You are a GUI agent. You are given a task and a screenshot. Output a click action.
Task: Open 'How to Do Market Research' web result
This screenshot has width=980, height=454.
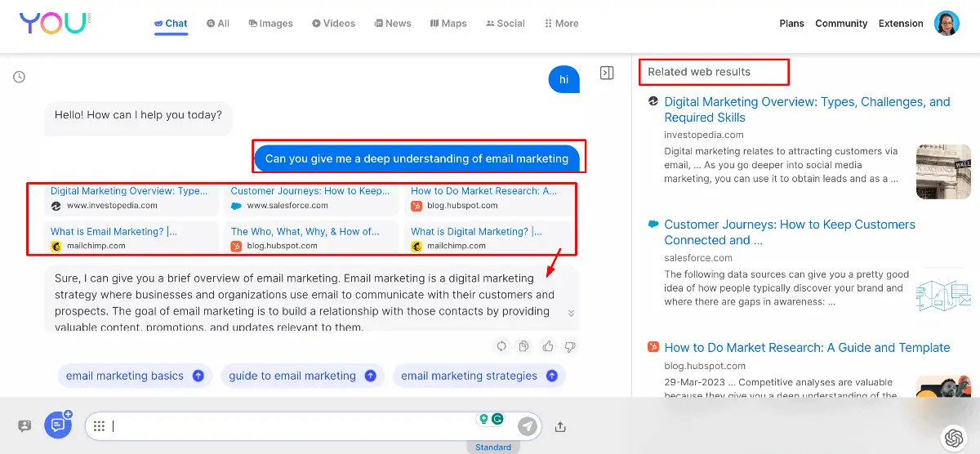point(807,348)
